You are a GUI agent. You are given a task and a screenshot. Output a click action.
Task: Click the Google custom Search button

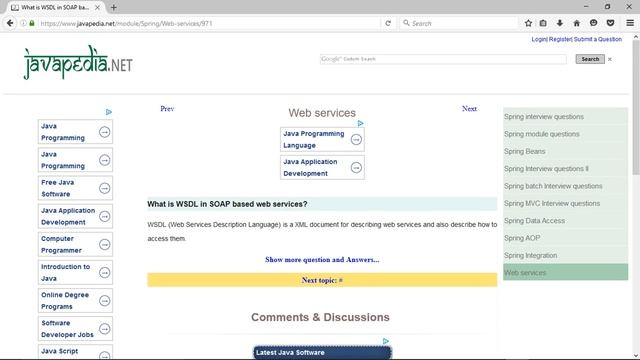[590, 59]
